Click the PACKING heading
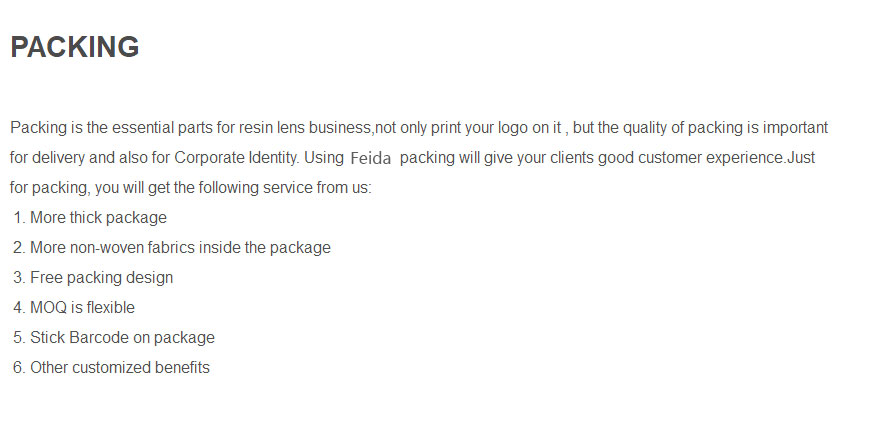Viewport: 884px width, 423px height. click(x=75, y=47)
